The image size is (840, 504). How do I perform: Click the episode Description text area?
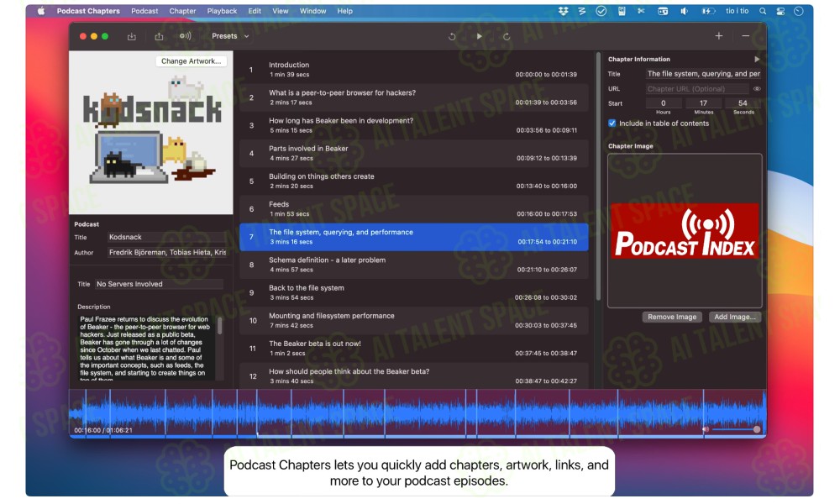point(146,348)
